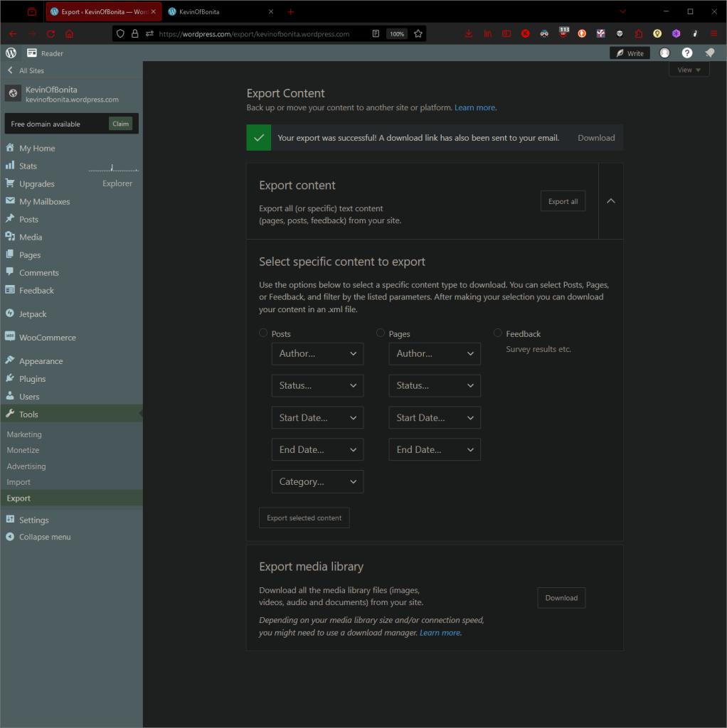This screenshot has height=728, width=727.
Task: Collapse the Export content section chevron
Action: point(610,201)
